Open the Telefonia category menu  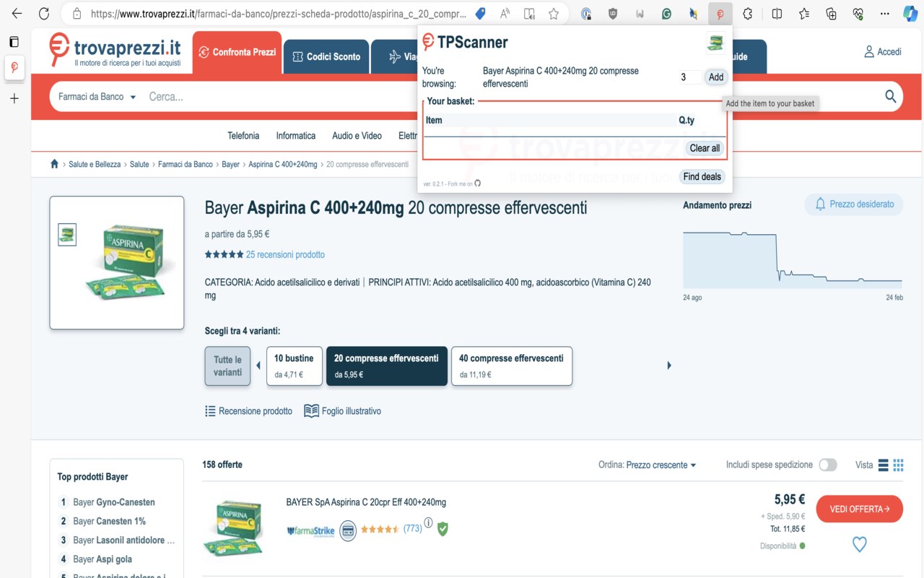tap(243, 136)
